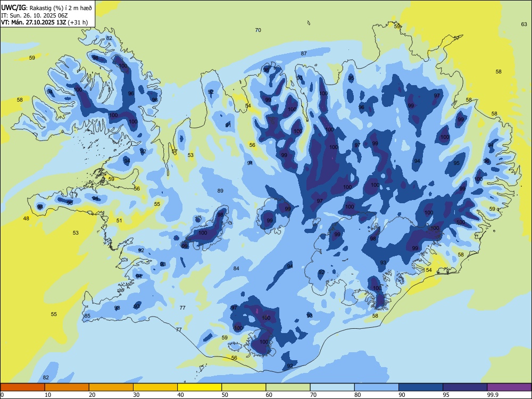Image resolution: width=532 pixels, height=399 pixels.
Task: Click the 95–99.9 deep indigo legend swatch
Action: pos(465,387)
